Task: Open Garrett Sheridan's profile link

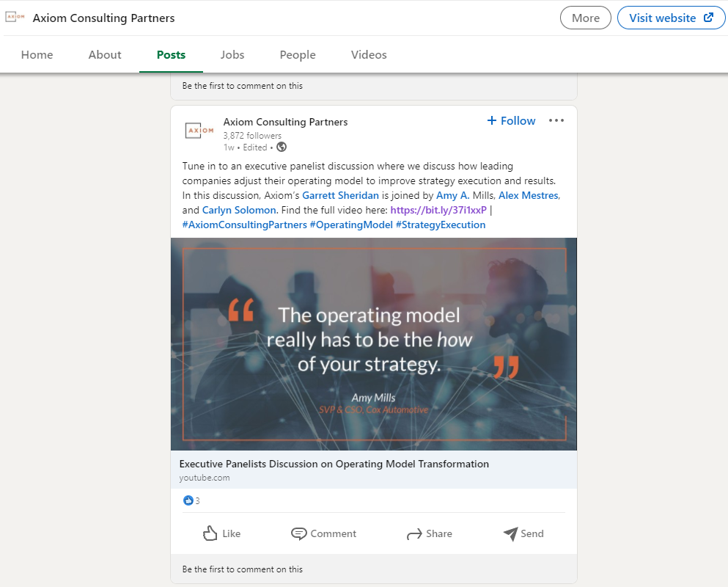Action: click(340, 195)
